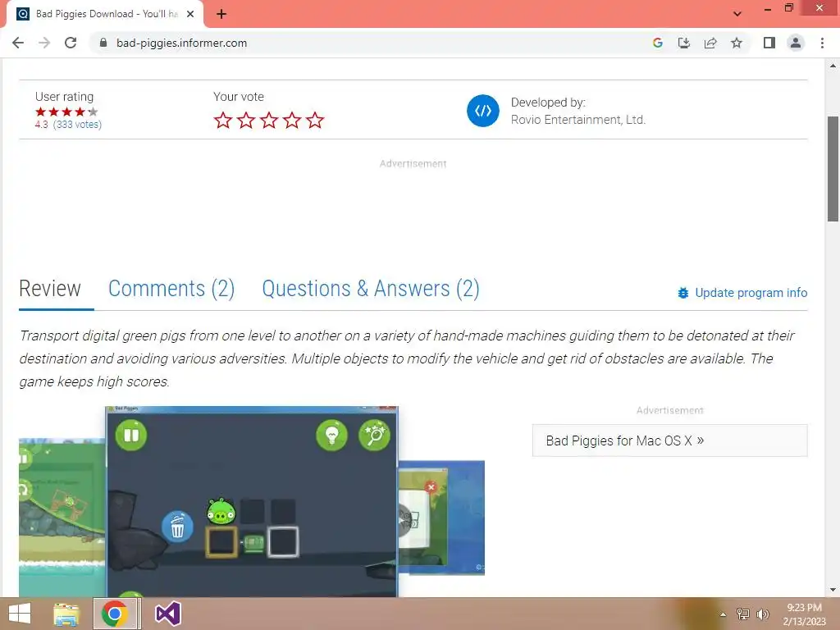This screenshot has width=840, height=630.
Task: Open File Explorer from the taskbar
Action: pyautogui.click(x=66, y=614)
